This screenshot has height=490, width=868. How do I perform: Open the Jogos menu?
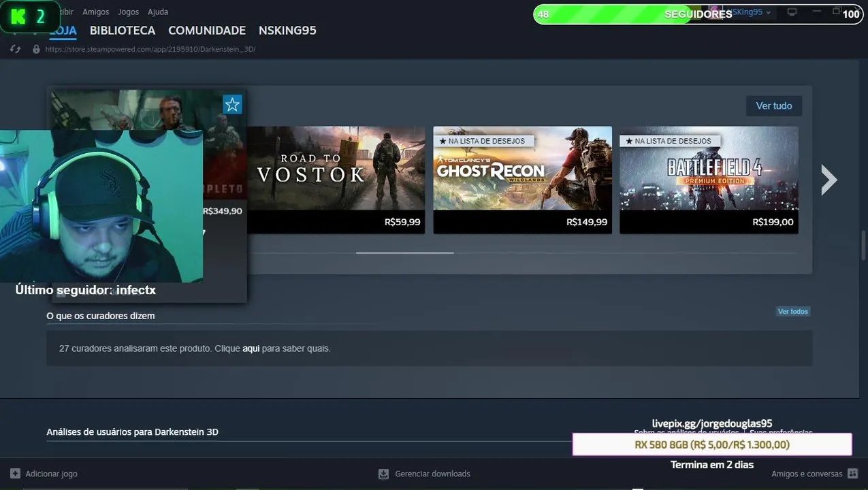128,12
